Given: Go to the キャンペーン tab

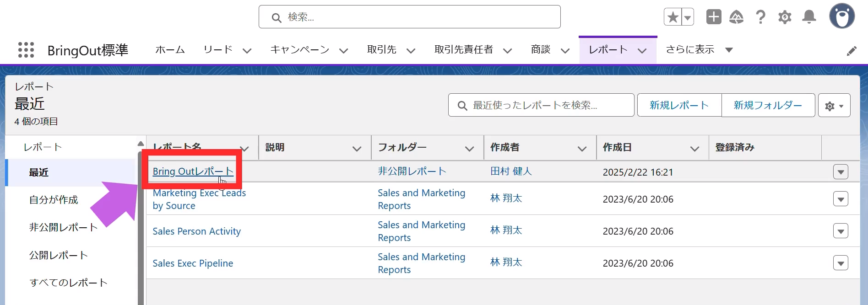Looking at the screenshot, I should click(300, 50).
